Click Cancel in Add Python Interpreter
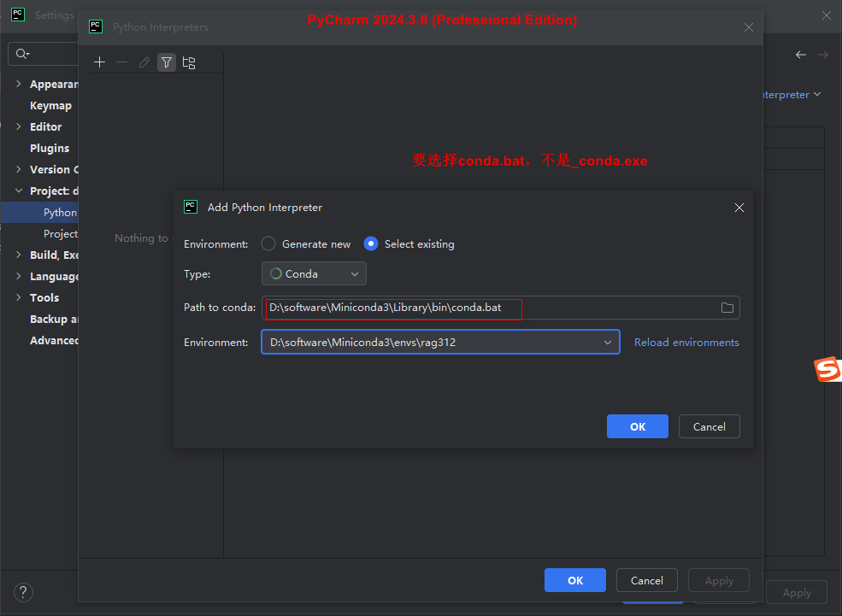Screen dimensions: 842x616 (x=709, y=426)
